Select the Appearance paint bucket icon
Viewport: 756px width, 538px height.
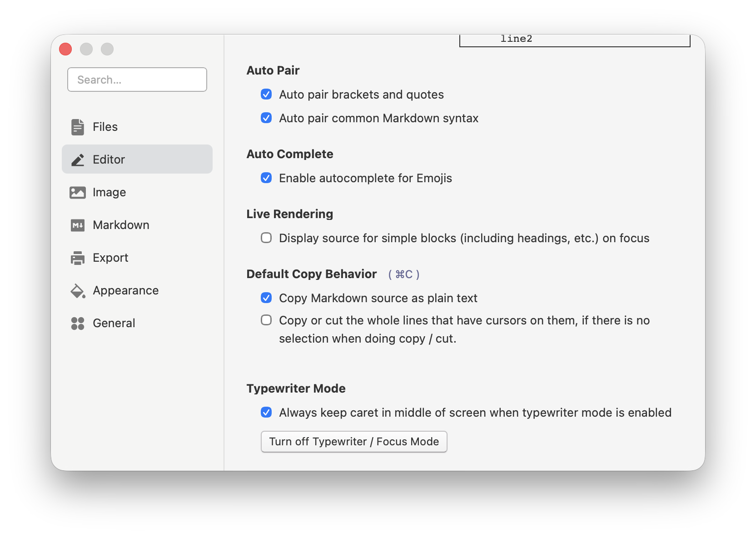point(78,290)
